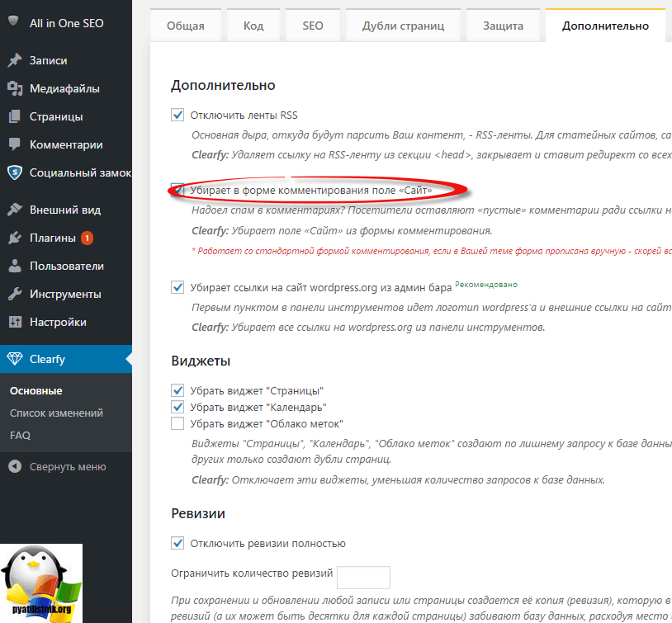Open All in One SEO menu
This screenshot has width=672, height=623.
point(66,23)
